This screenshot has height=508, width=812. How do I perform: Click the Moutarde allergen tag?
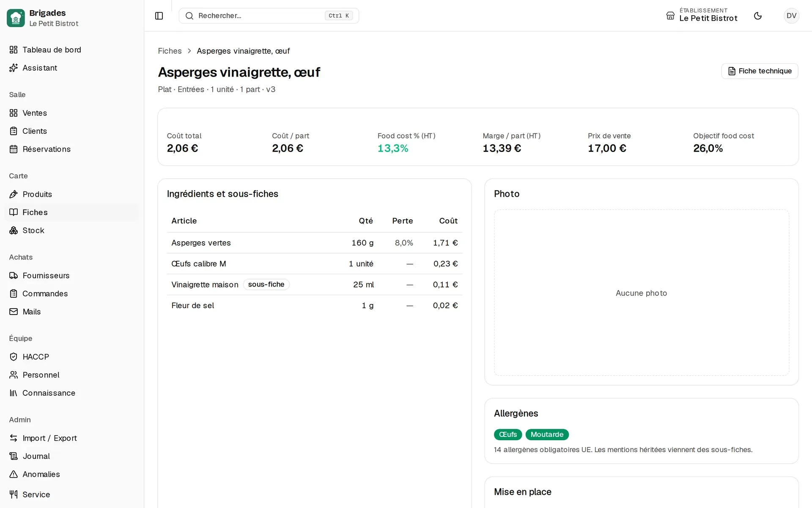click(547, 435)
